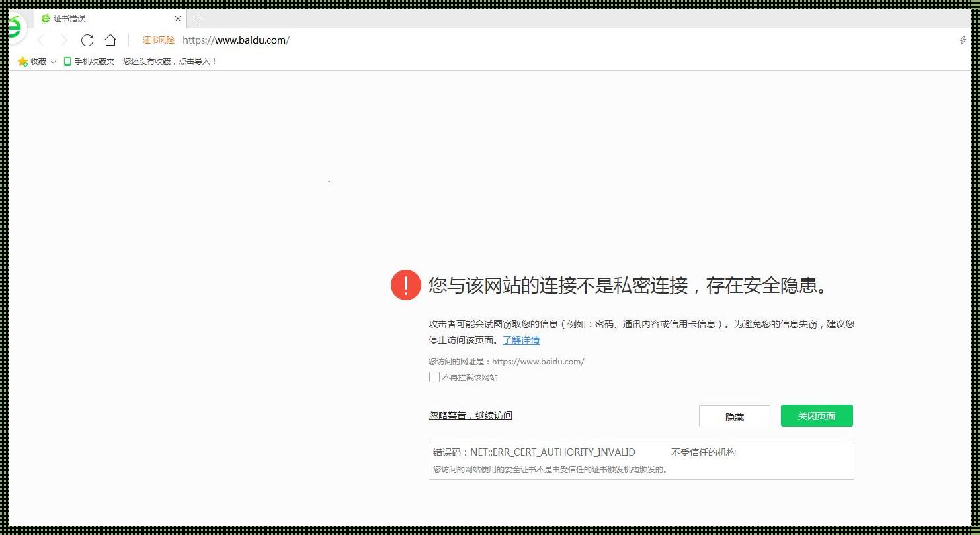Open the 了解详情 link
Screen dimensions: 980x535
521,340
